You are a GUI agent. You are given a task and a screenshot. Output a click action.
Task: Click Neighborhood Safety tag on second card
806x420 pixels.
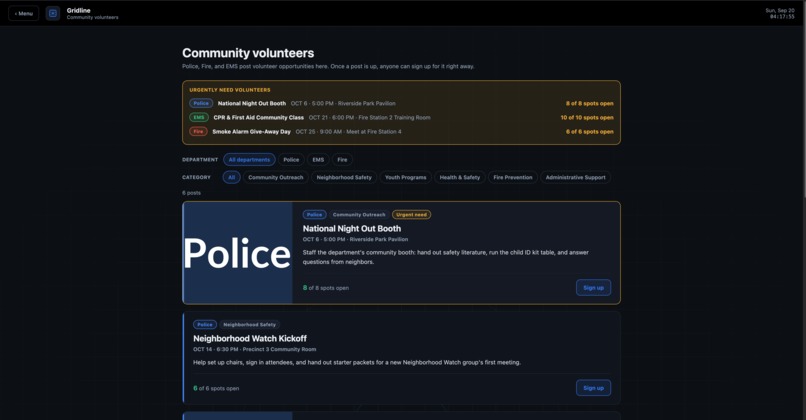[249, 325]
